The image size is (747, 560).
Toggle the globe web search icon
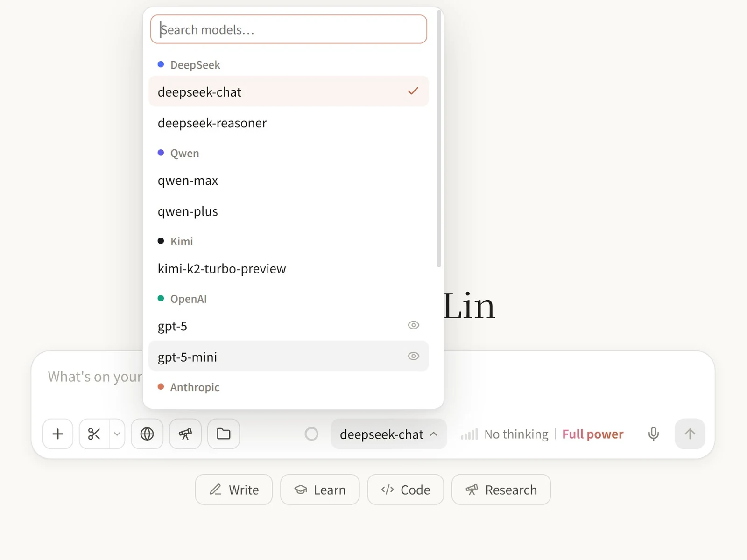coord(147,434)
